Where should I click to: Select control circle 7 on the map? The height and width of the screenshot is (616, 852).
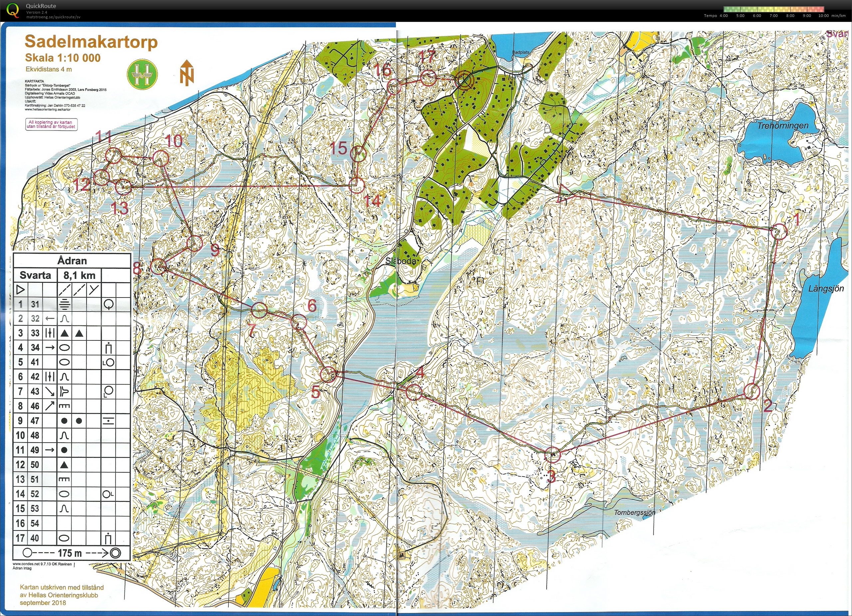[x=259, y=310]
